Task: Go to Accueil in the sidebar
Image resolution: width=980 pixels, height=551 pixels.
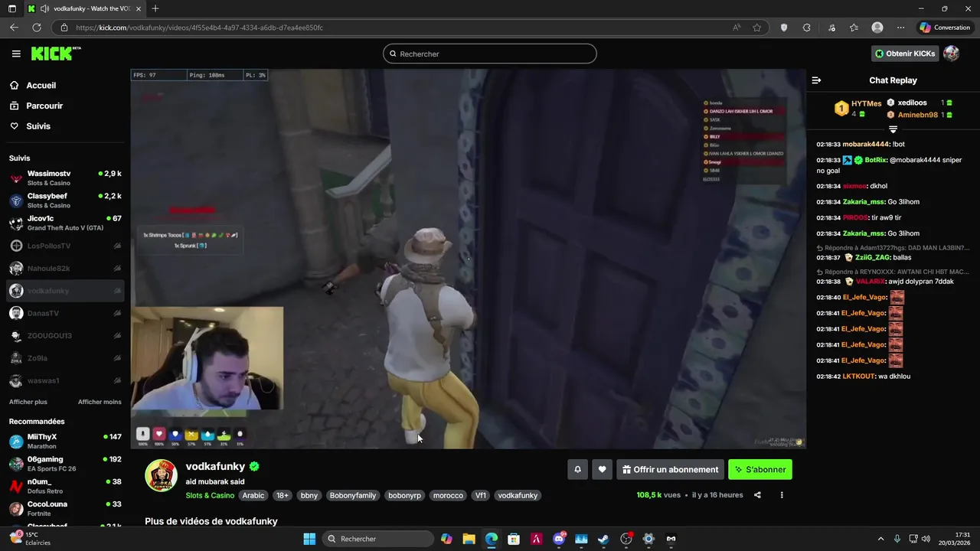Action: [x=41, y=86]
